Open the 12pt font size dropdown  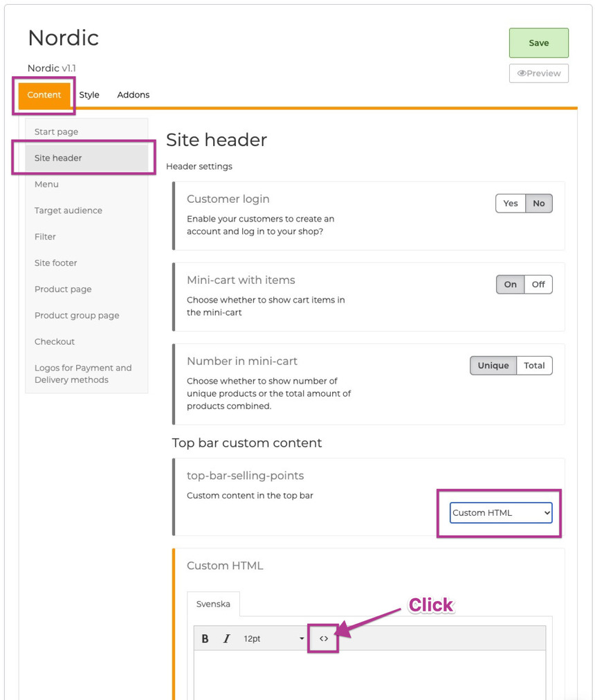(x=273, y=638)
